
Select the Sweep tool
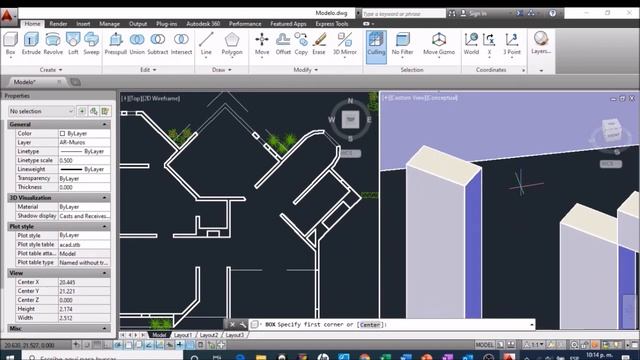pos(91,44)
